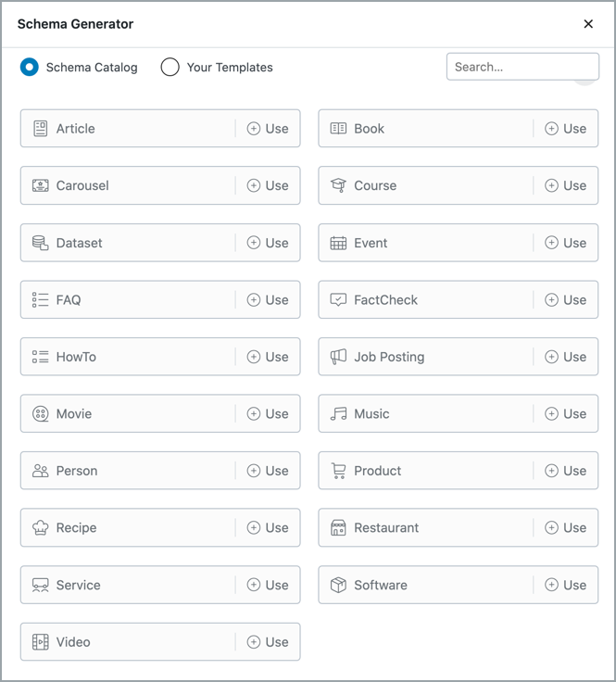Use the FactCheck schema

point(566,299)
